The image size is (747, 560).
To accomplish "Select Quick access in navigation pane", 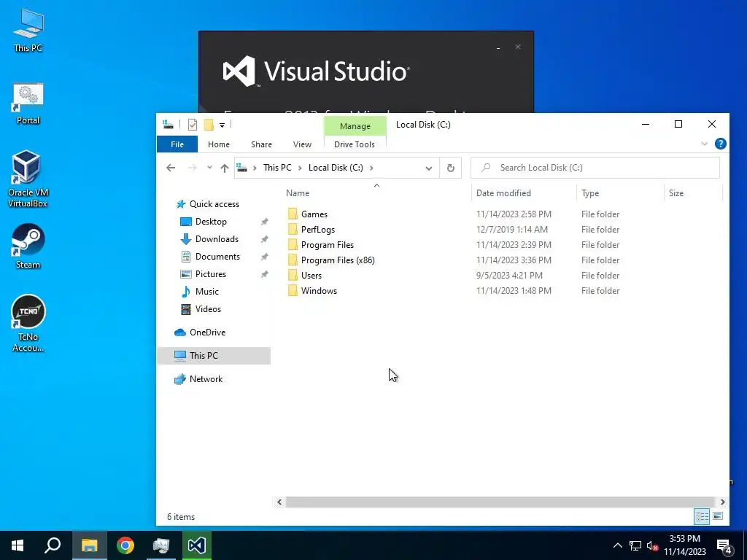I will click(214, 204).
